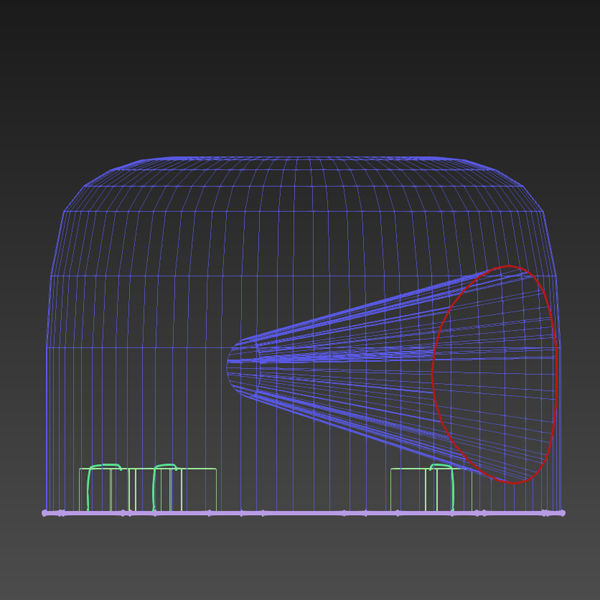Select the bright green bracket near the cone
The width and height of the screenshot is (600, 600).
[442, 487]
